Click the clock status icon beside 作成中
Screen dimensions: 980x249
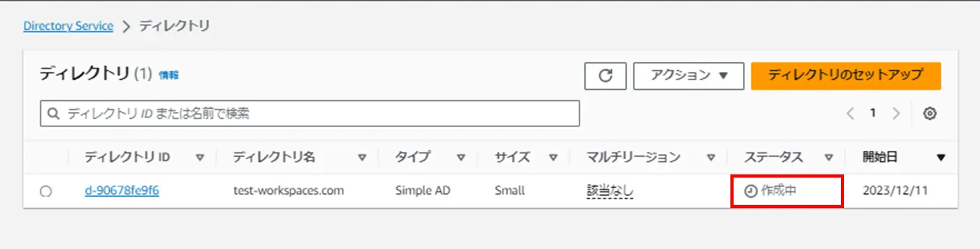click(x=751, y=191)
